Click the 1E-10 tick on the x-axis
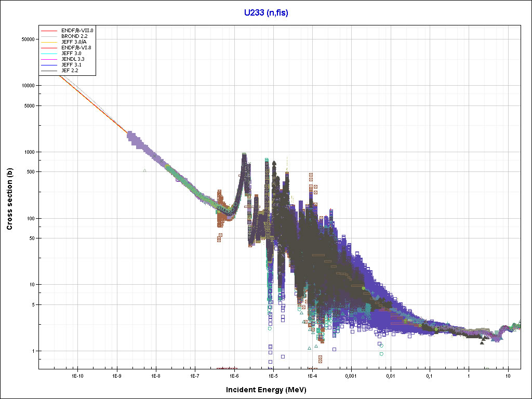This screenshot has width=532, height=399. 77,375
